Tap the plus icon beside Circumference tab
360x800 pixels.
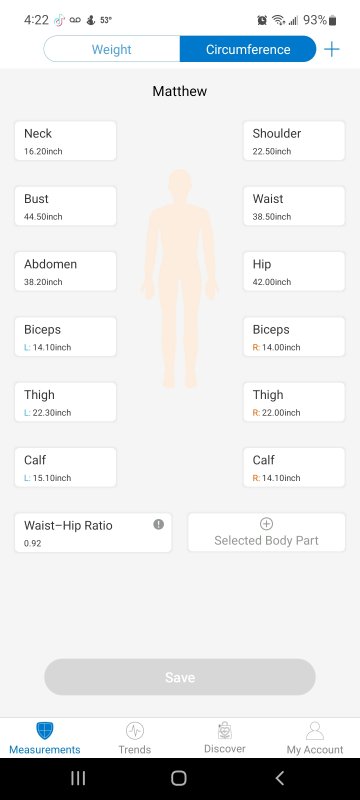click(x=331, y=49)
